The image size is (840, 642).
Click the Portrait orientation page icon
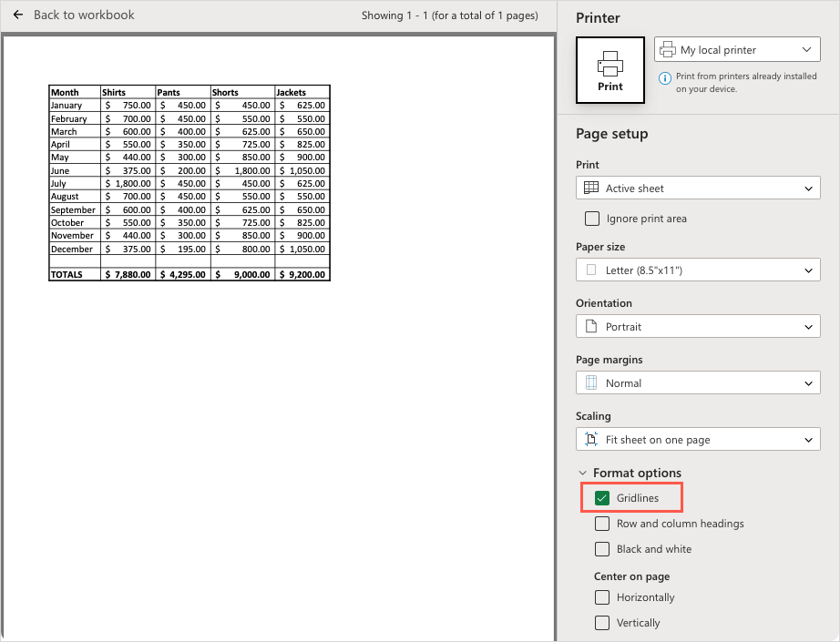590,327
